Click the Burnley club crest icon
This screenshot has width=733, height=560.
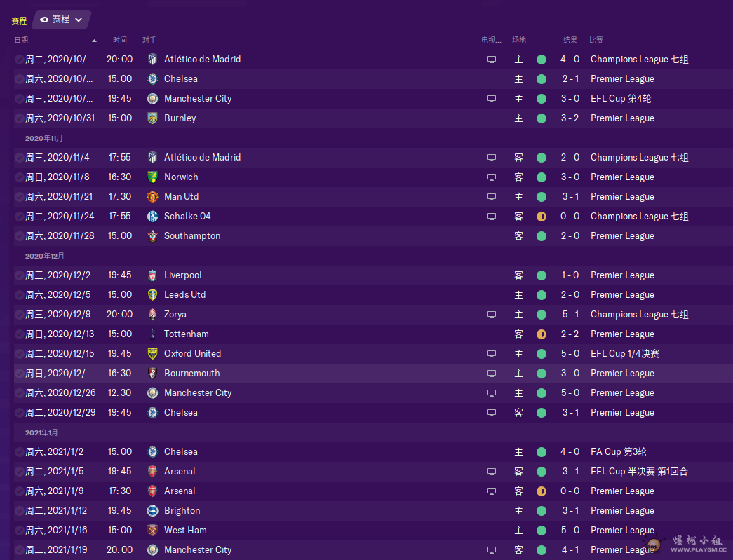(x=152, y=118)
